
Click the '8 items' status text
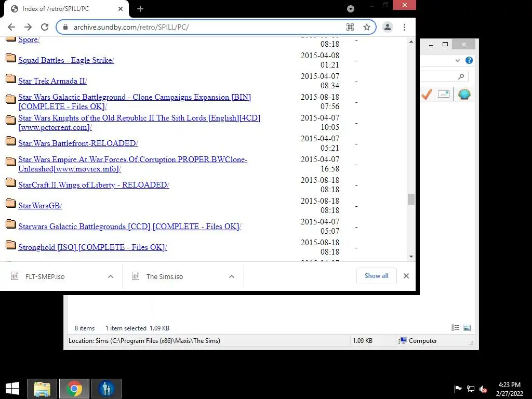click(x=85, y=328)
